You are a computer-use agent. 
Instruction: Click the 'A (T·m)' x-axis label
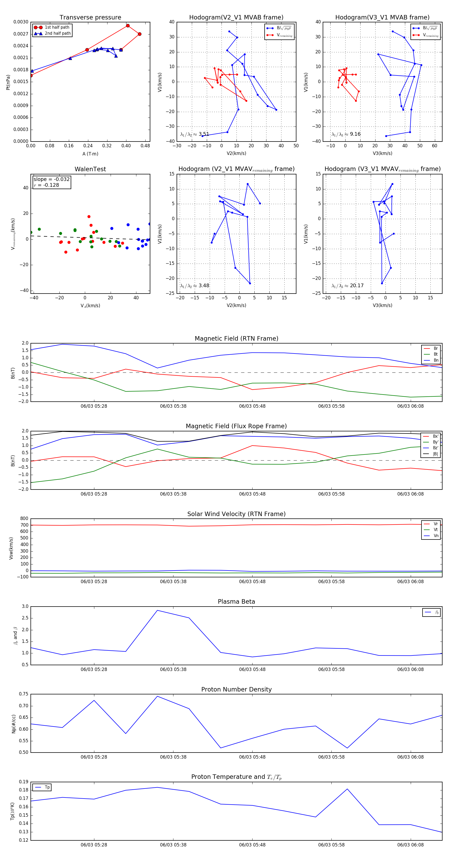click(x=90, y=154)
